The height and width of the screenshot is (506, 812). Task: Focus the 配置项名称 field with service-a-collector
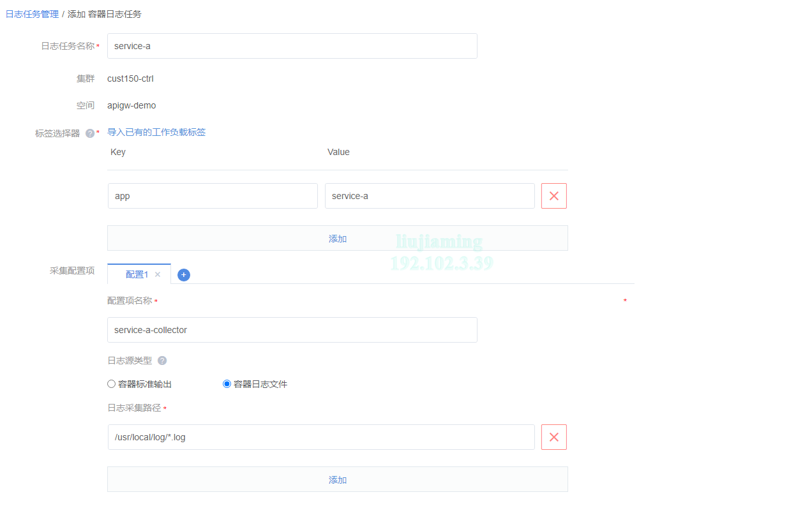coord(292,330)
